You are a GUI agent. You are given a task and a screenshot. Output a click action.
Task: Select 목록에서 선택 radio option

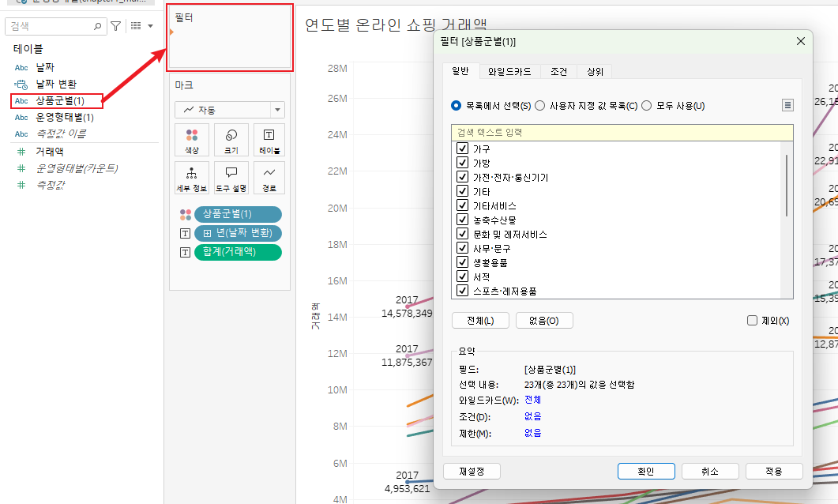click(x=456, y=106)
